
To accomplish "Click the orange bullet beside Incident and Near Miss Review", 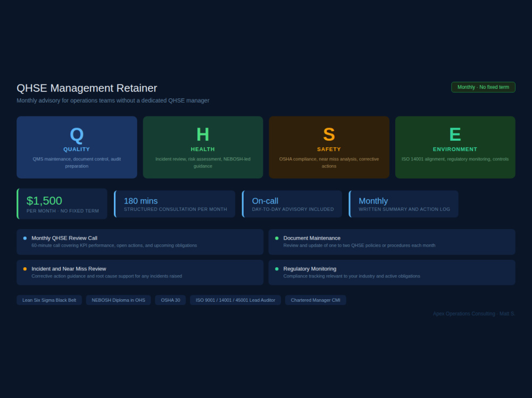I will point(25,269).
